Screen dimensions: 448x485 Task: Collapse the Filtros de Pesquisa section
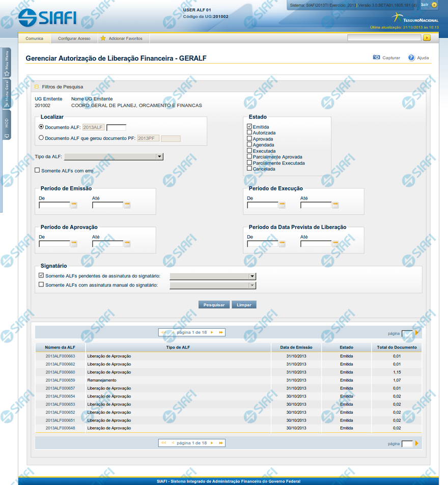[x=37, y=87]
